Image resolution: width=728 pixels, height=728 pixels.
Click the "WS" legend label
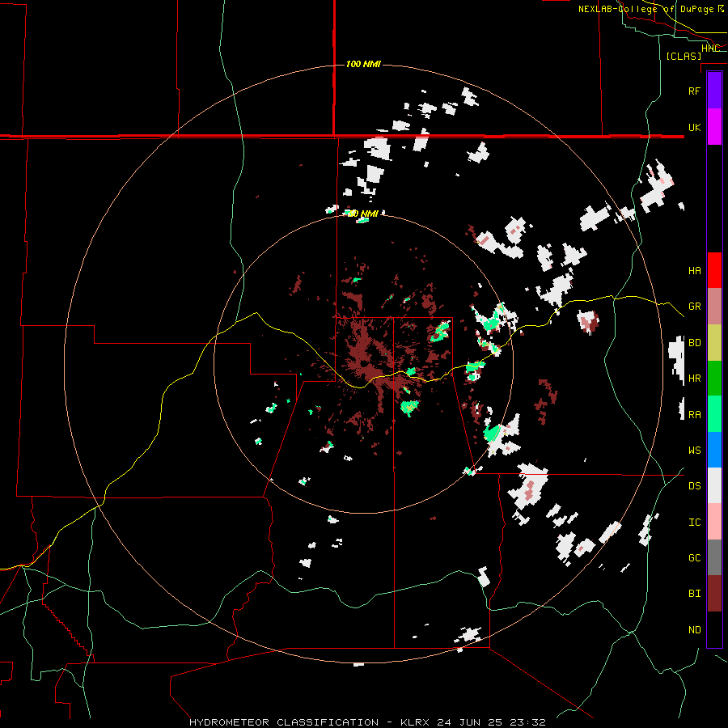click(x=694, y=451)
